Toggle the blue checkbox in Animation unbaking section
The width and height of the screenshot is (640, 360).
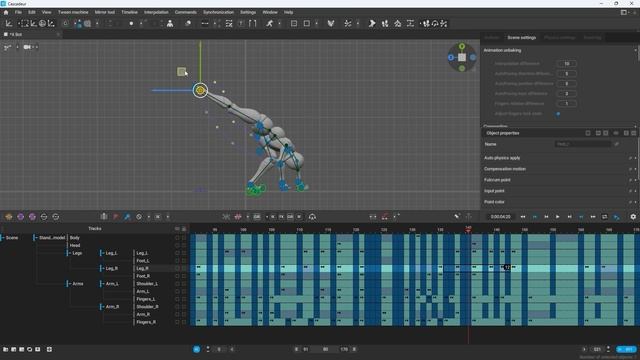coord(558,114)
